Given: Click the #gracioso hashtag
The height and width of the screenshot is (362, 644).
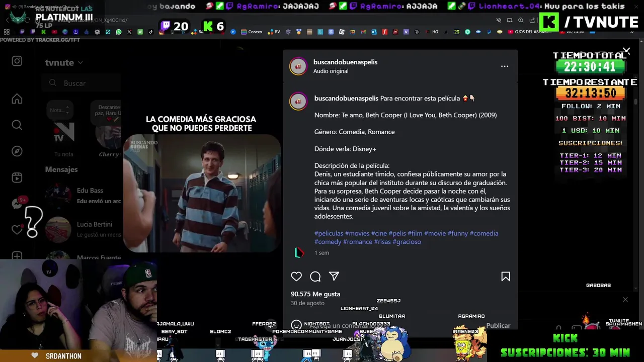Looking at the screenshot, I should (407, 242).
